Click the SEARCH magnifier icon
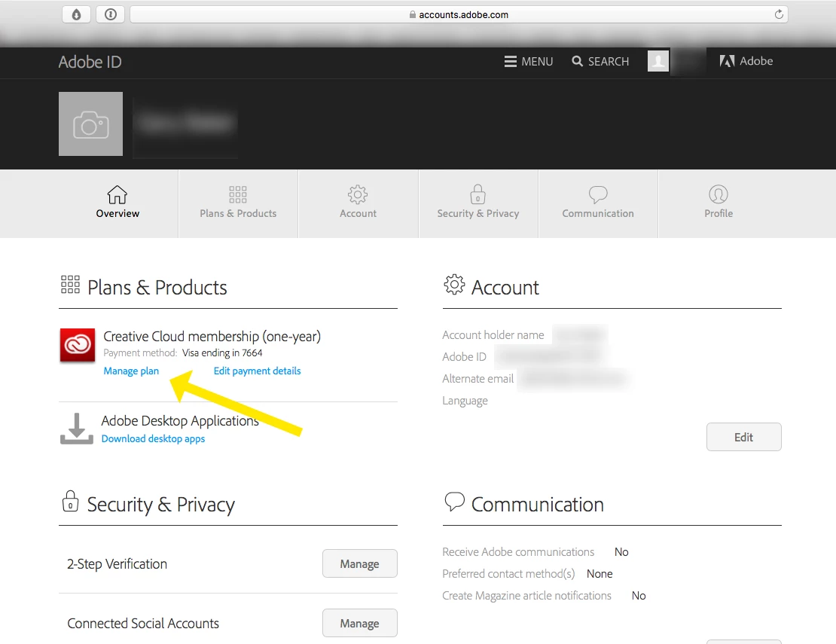 [x=578, y=61]
